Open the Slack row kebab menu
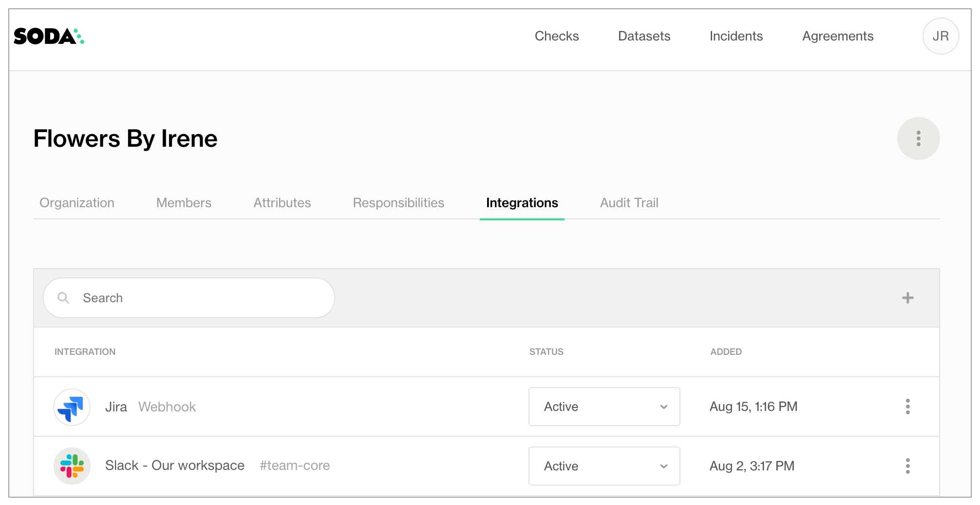 point(907,466)
